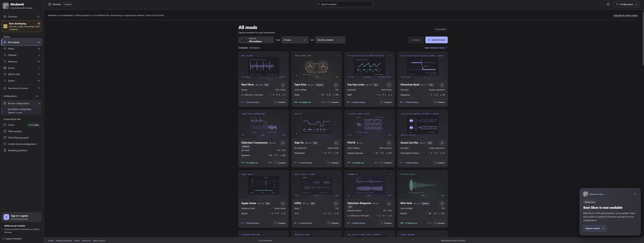Screen dimensions: 644x243
Task: Tick Compare checkbox for Quant Live Rec
Action: (435, 163)
